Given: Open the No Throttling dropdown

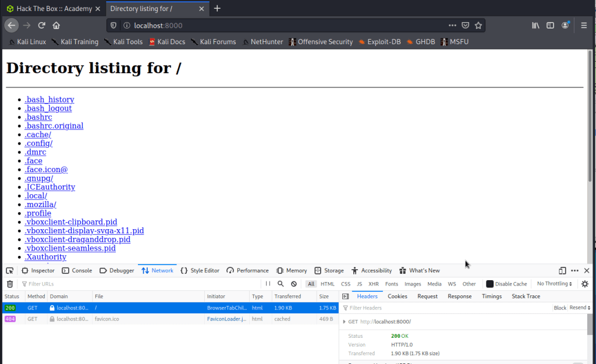Looking at the screenshot, I should point(554,284).
